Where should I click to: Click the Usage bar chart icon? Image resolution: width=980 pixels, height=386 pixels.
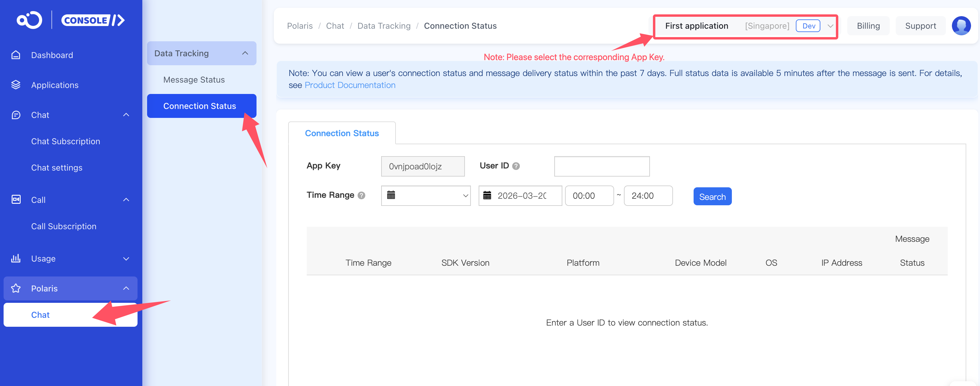coord(16,259)
